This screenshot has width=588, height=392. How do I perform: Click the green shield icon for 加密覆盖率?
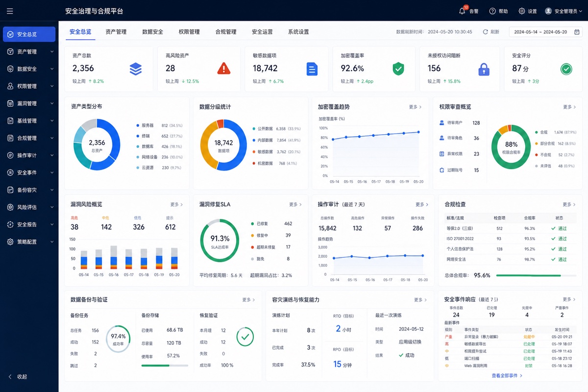pos(398,69)
